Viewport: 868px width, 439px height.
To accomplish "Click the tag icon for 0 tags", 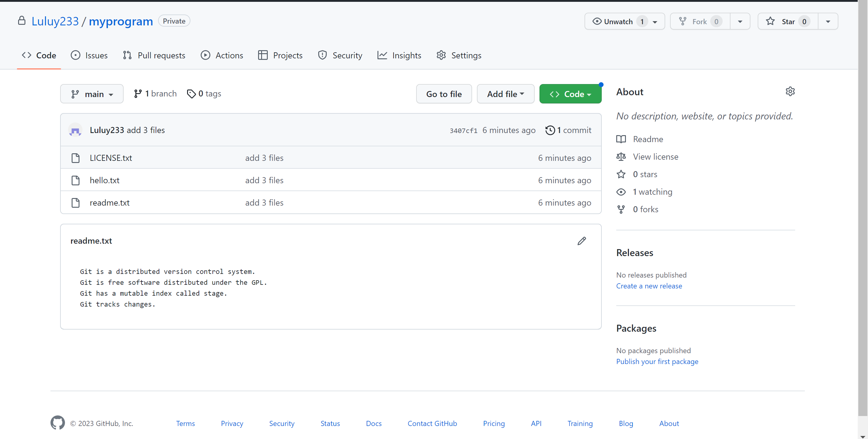I will tap(191, 94).
